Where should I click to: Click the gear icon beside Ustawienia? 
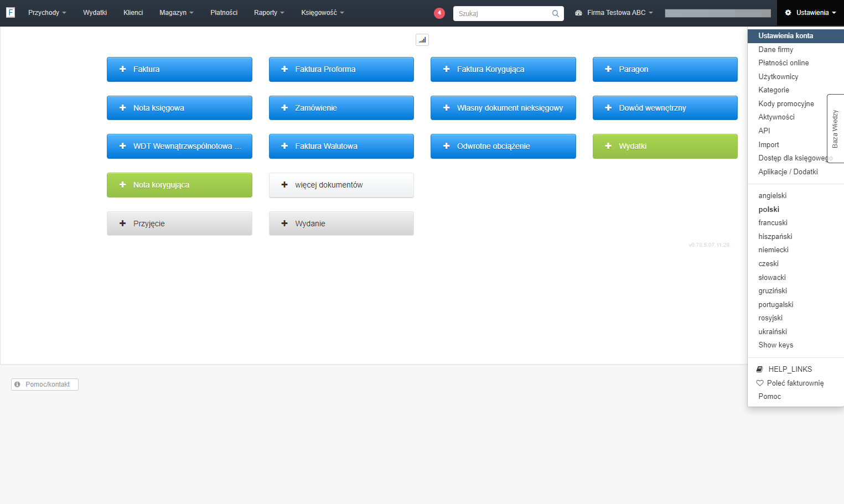pyautogui.click(x=788, y=13)
